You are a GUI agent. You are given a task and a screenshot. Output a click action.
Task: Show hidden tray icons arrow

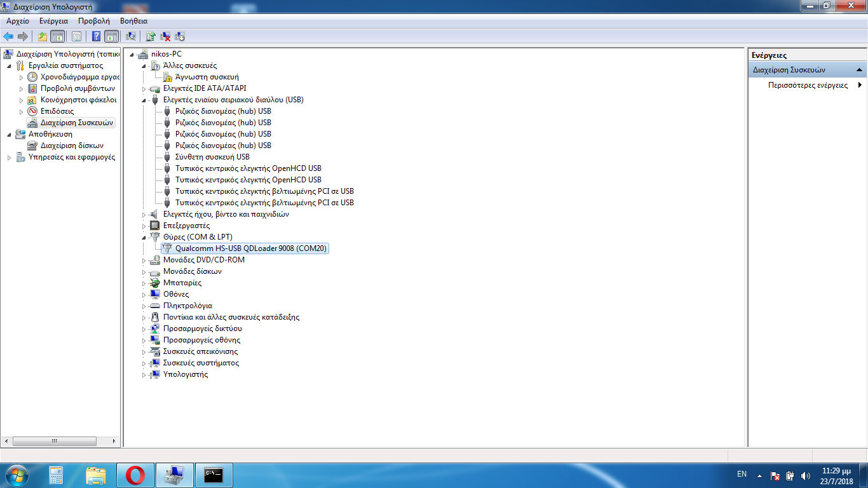pyautogui.click(x=759, y=475)
